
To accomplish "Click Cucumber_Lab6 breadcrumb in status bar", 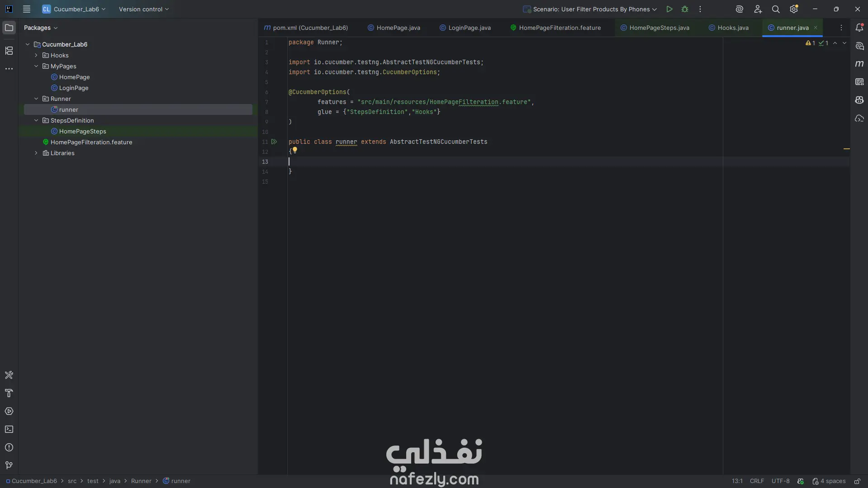I will pyautogui.click(x=31, y=481).
